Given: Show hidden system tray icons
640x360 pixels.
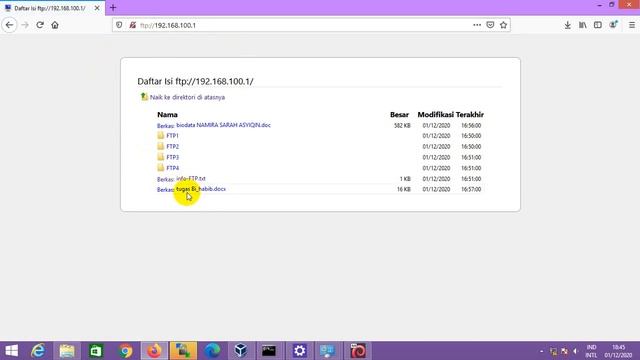Looking at the screenshot, I should 542,351.
